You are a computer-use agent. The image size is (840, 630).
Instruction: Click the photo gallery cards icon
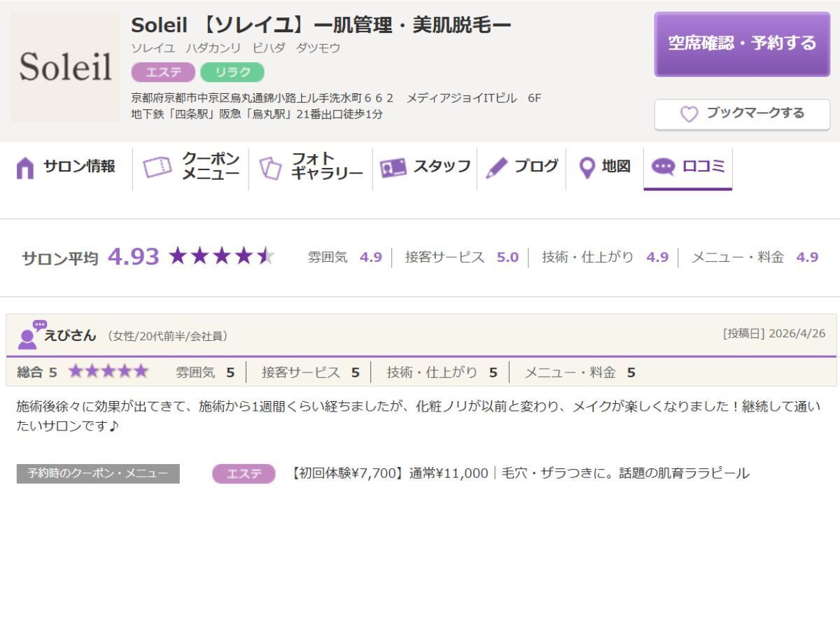270,168
